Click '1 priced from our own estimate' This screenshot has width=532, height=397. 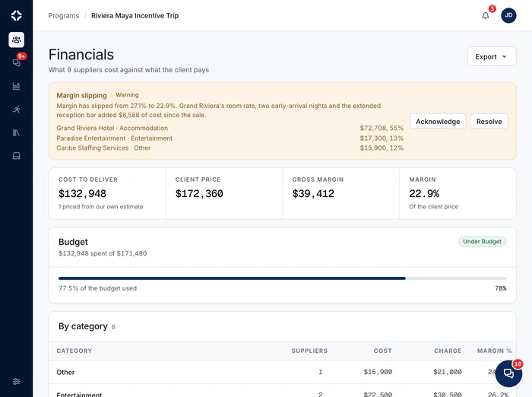click(x=101, y=206)
